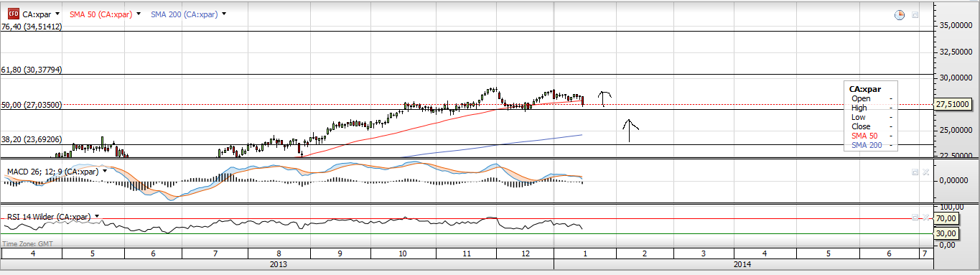Click the Open row in the data box
Image resolution: width=980 pixels, height=275 pixels.
pyautogui.click(x=872, y=98)
